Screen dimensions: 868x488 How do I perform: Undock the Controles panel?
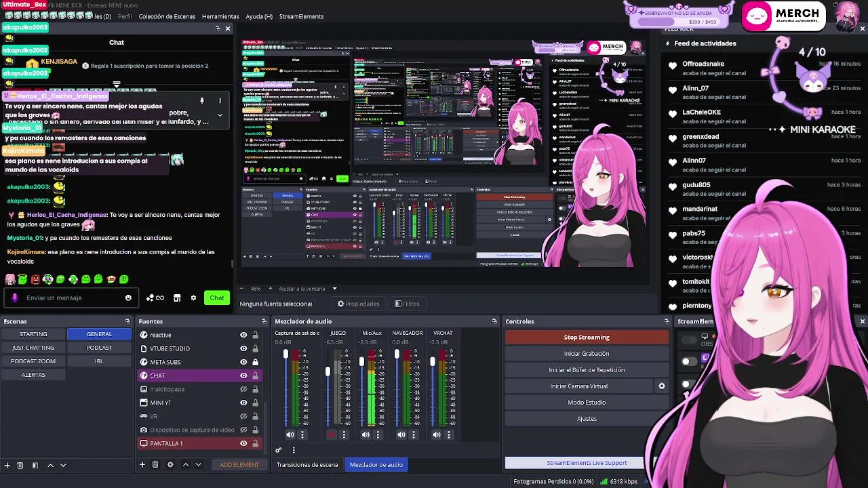click(x=667, y=321)
